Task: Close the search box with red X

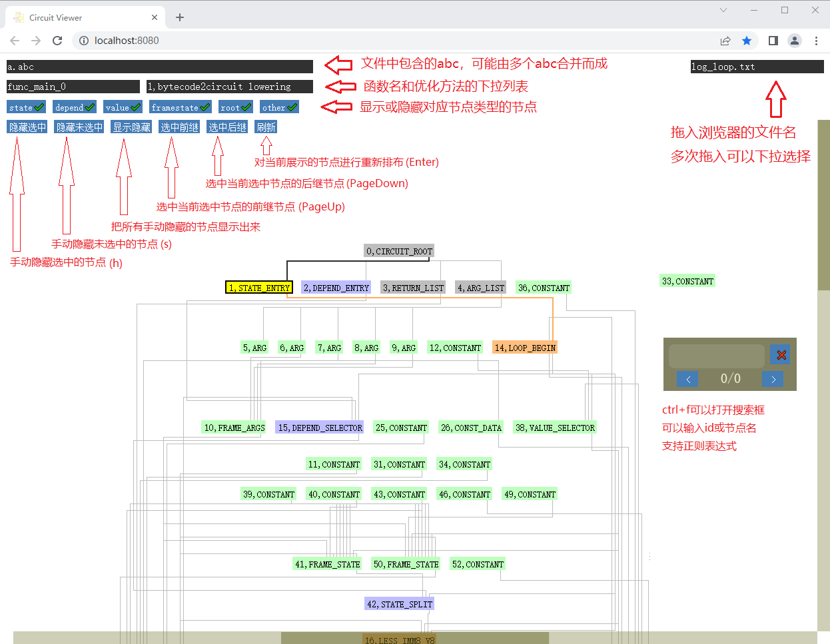Action: click(781, 355)
